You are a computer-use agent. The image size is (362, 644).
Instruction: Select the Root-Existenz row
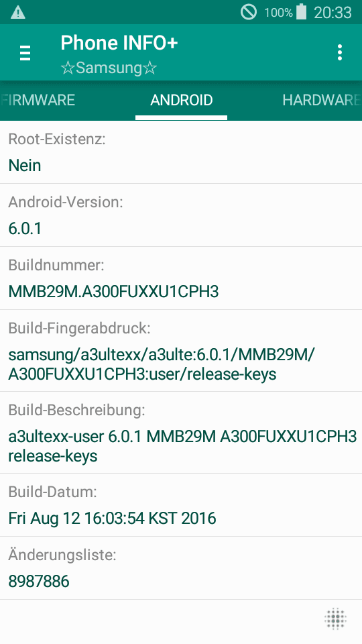click(x=181, y=152)
